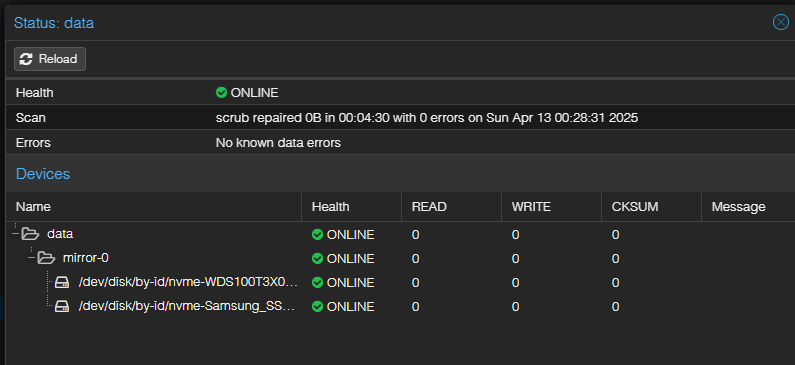Click the No known data errors text

(x=278, y=143)
